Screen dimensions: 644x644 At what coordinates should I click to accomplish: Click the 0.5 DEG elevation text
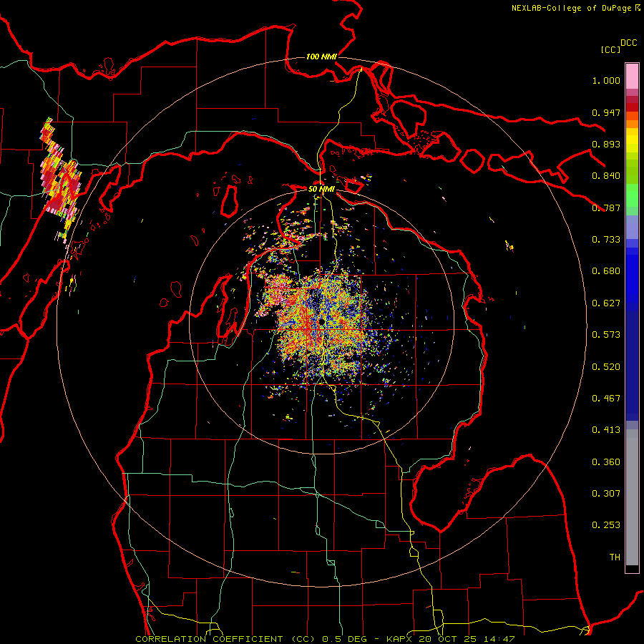(x=344, y=639)
